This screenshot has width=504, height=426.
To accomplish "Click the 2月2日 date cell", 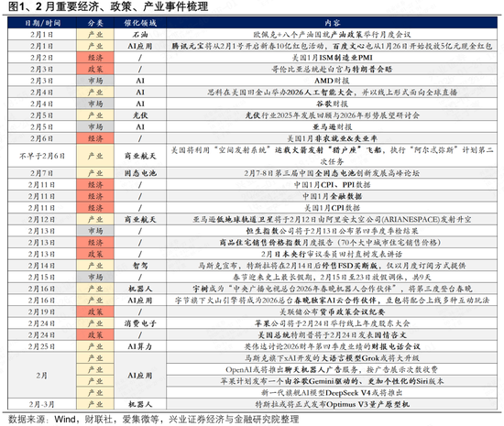I will tap(42, 58).
